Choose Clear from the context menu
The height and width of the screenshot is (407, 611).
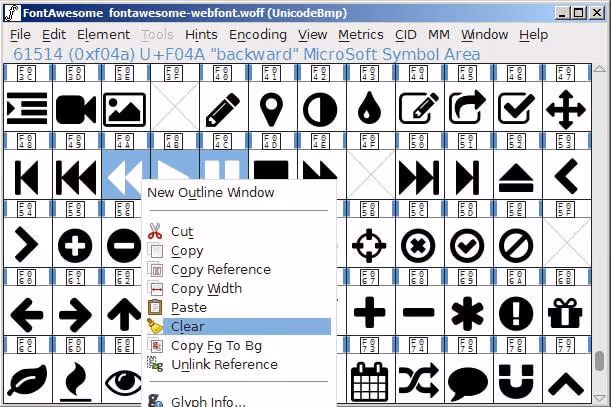click(238, 326)
